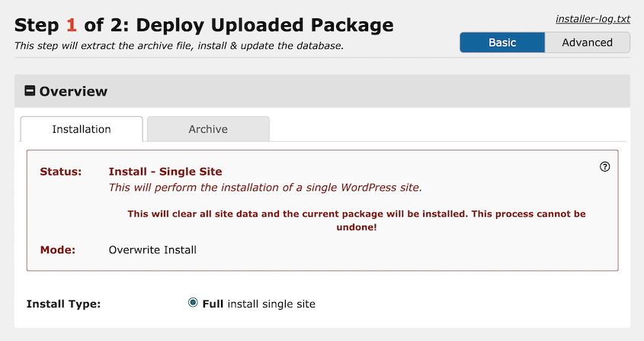644x341 pixels.
Task: Click the 'Full install single site' label
Action: point(259,304)
